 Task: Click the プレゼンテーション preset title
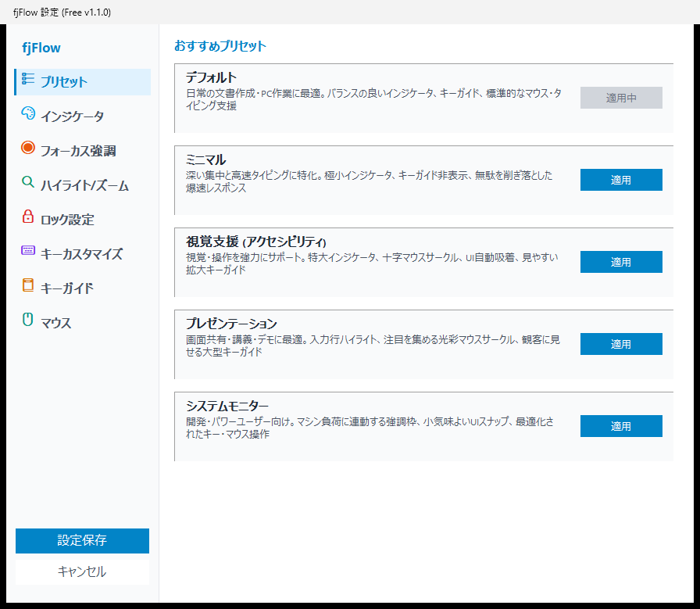(231, 324)
